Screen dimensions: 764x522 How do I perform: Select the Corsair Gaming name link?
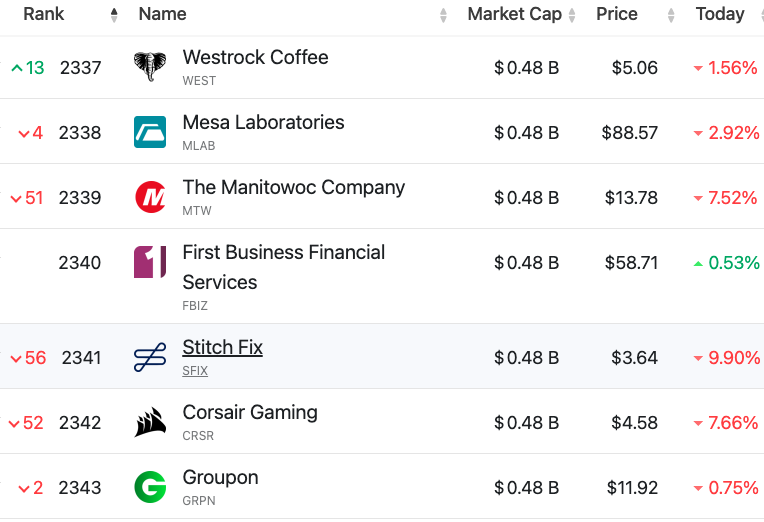coord(250,412)
